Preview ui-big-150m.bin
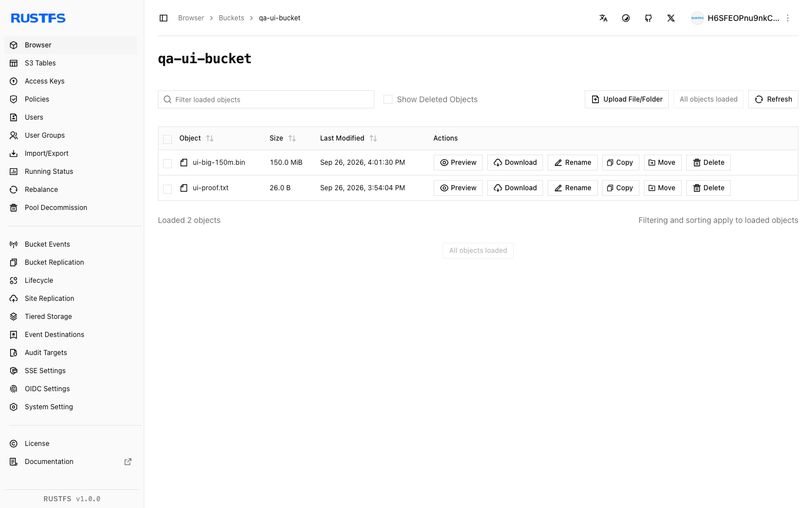This screenshot has height=508, width=812. coord(458,163)
